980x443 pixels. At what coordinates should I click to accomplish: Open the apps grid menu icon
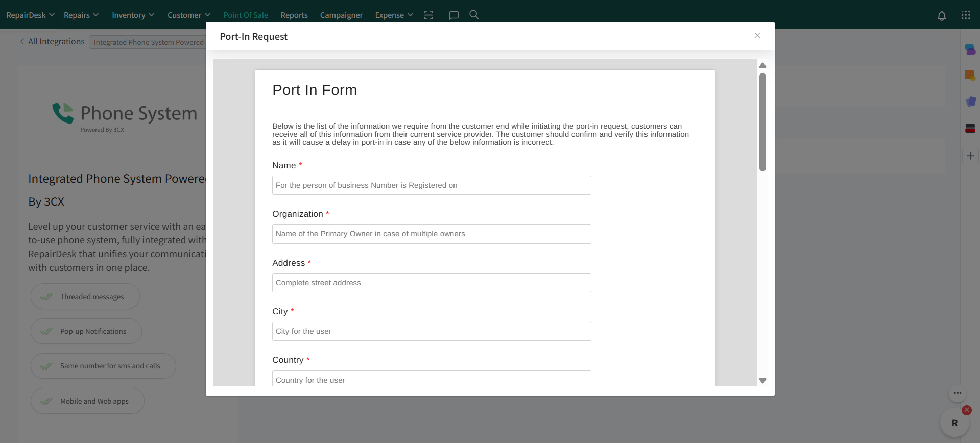[x=965, y=15]
